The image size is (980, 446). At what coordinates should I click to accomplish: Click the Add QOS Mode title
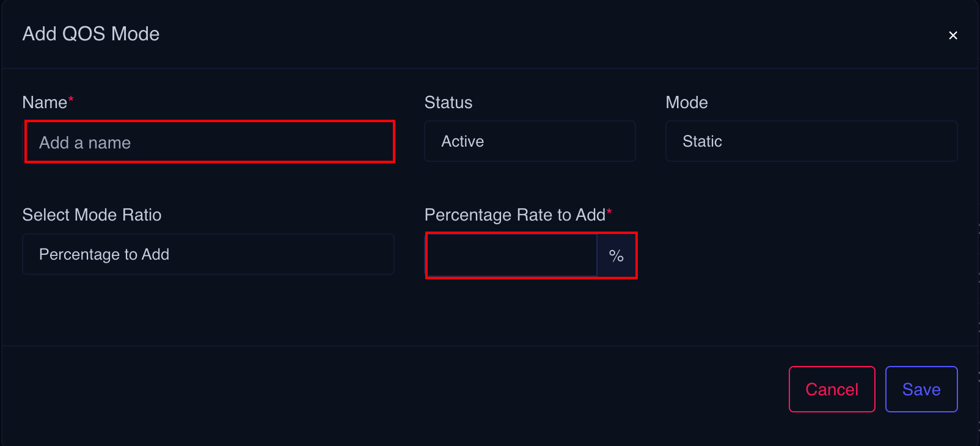click(x=91, y=34)
